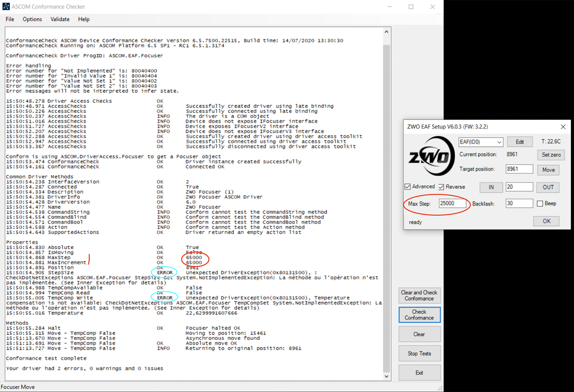The width and height of the screenshot is (574, 392).
Task: Maximize the ASCOM Conformance Checker window
Action: [x=411, y=7]
